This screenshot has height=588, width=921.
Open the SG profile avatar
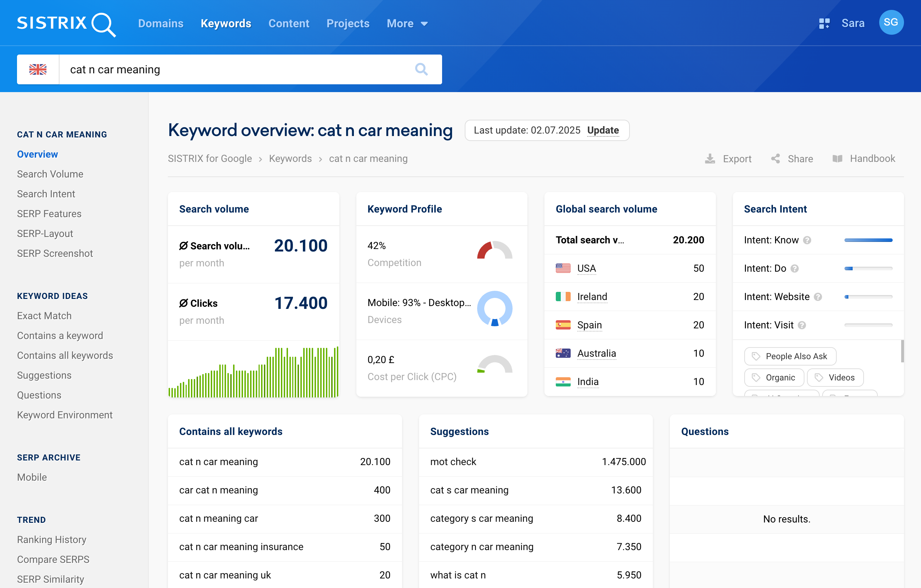coord(891,23)
